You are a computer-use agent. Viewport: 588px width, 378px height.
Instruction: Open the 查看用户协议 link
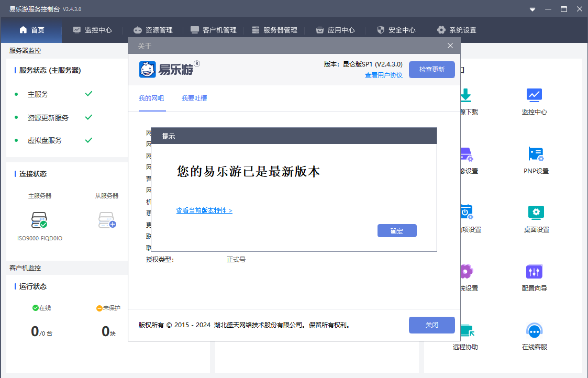coord(384,75)
